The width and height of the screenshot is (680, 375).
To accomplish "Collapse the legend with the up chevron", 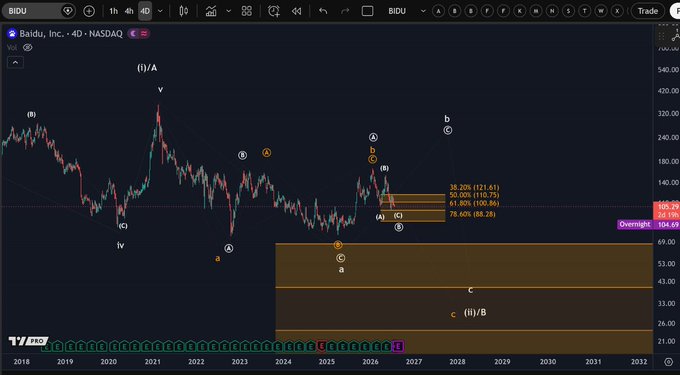I will pos(15,62).
